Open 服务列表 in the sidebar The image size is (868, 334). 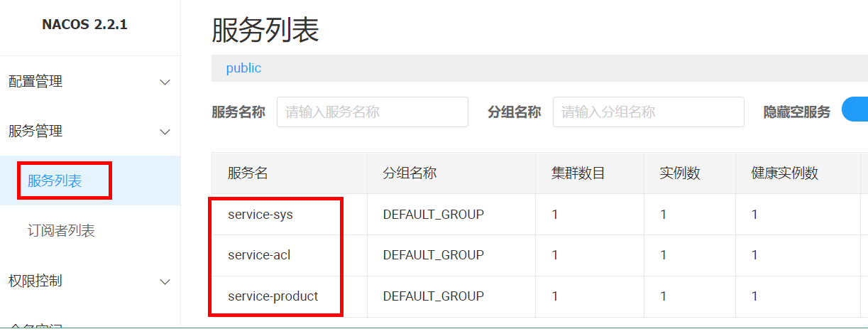tap(55, 181)
